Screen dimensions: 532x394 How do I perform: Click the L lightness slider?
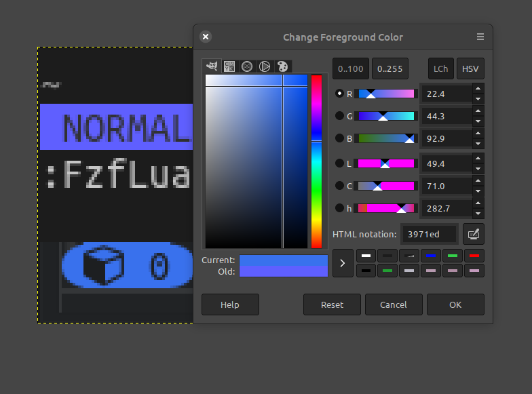pos(386,164)
